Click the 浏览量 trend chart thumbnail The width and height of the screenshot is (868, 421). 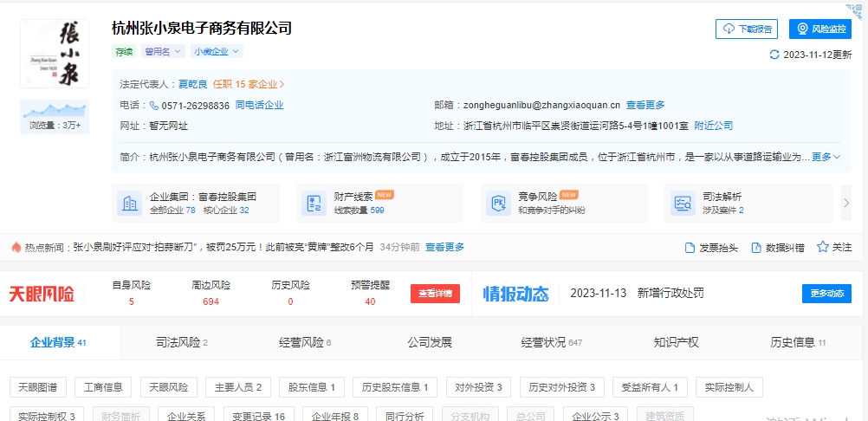(55, 110)
